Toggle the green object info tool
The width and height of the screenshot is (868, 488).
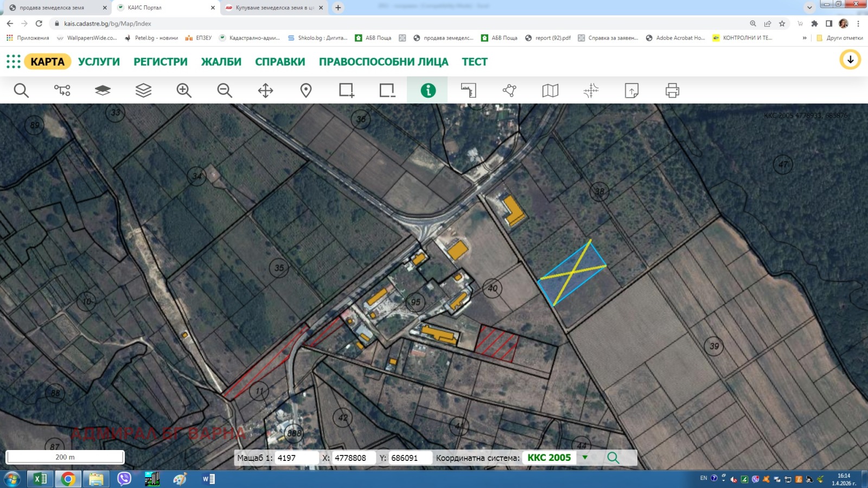[x=429, y=91]
